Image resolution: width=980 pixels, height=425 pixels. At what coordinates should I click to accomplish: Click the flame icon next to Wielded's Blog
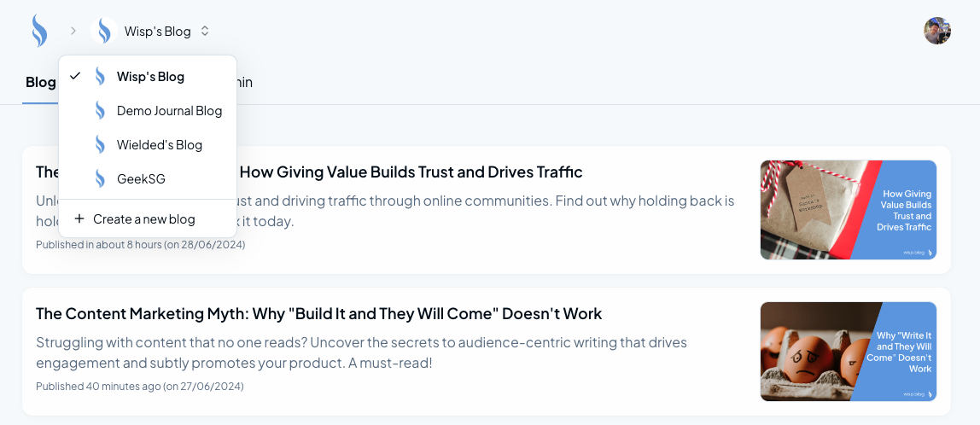(101, 145)
